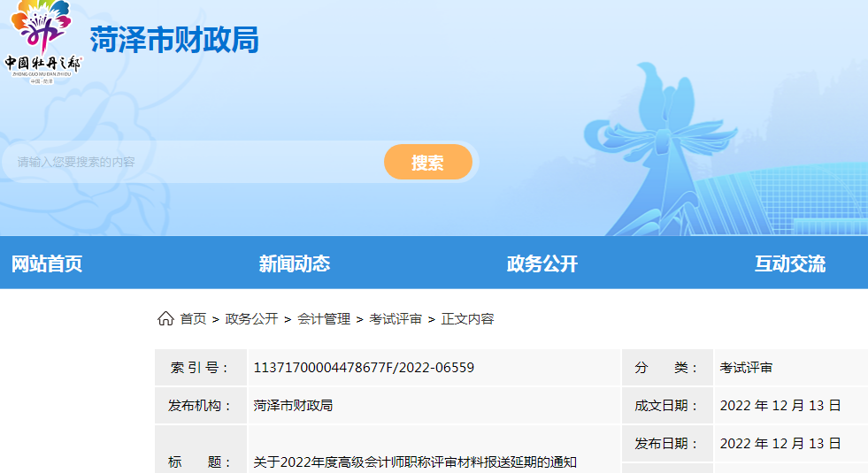The image size is (868, 473).
Task: Click the 成文日期 date value
Action: tap(780, 406)
